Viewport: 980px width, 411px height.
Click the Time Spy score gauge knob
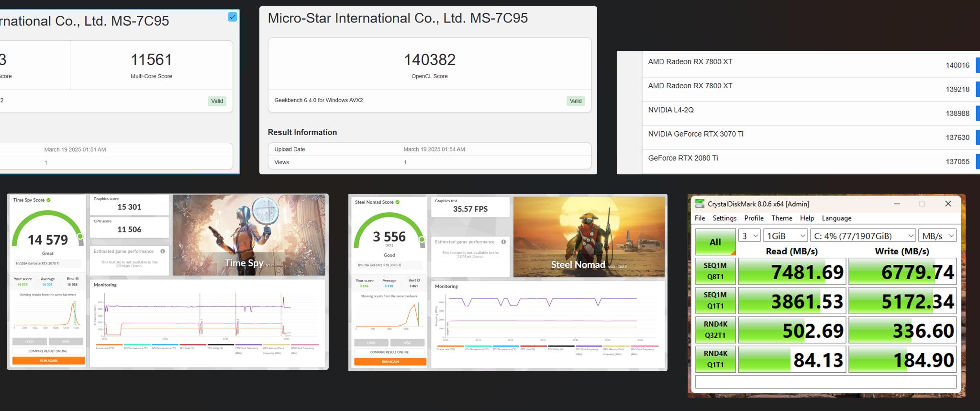coord(80,236)
